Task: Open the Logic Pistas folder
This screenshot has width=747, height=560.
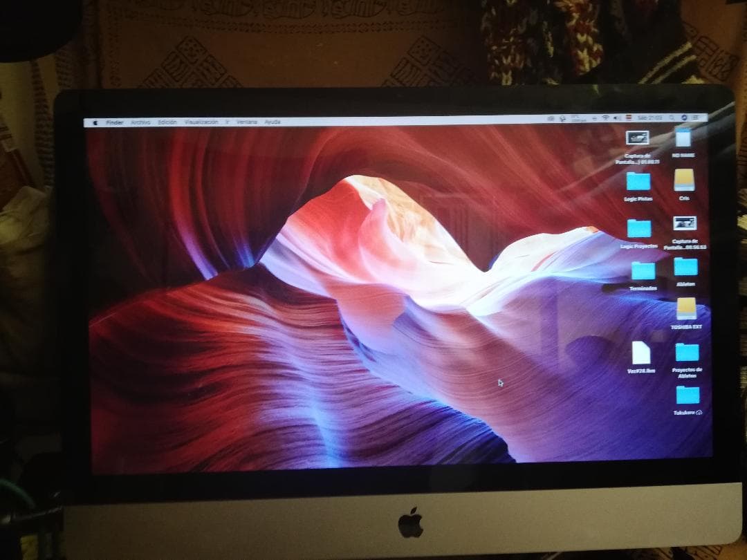Action: click(638, 181)
